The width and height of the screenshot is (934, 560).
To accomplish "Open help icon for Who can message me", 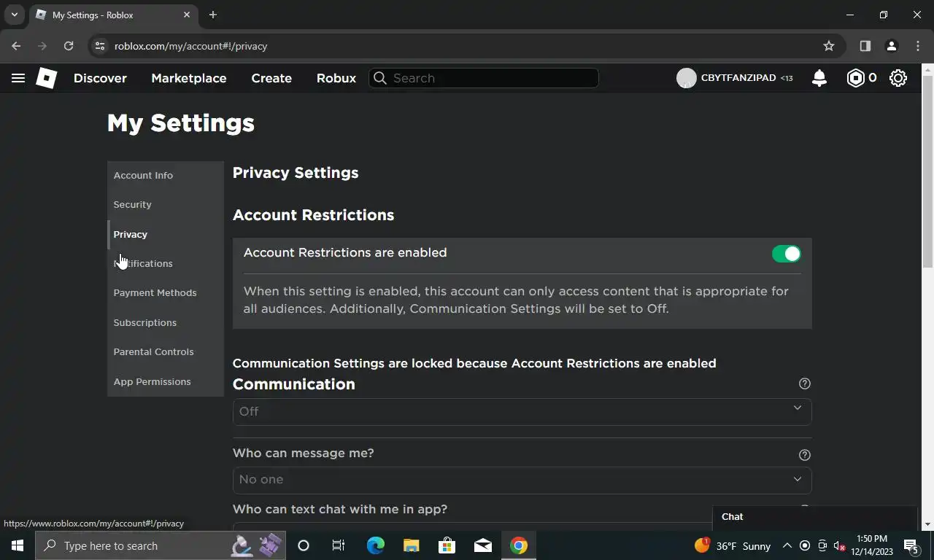I will pos(805,455).
